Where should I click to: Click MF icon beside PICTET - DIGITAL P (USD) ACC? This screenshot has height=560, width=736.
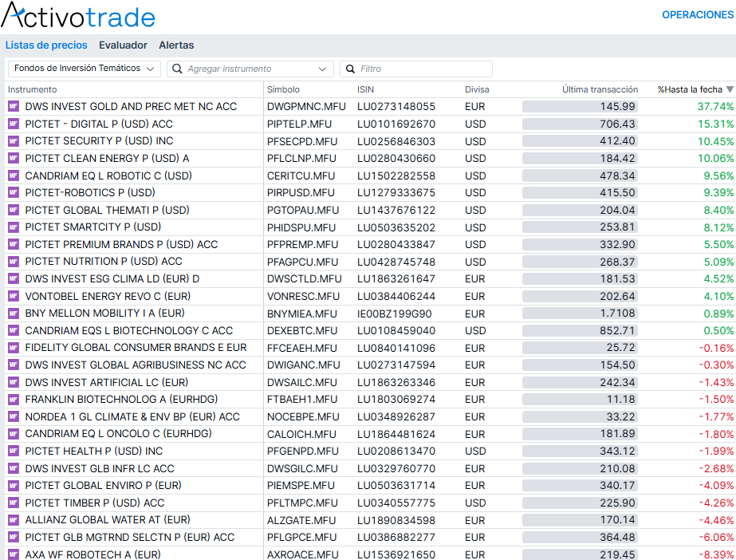13,124
